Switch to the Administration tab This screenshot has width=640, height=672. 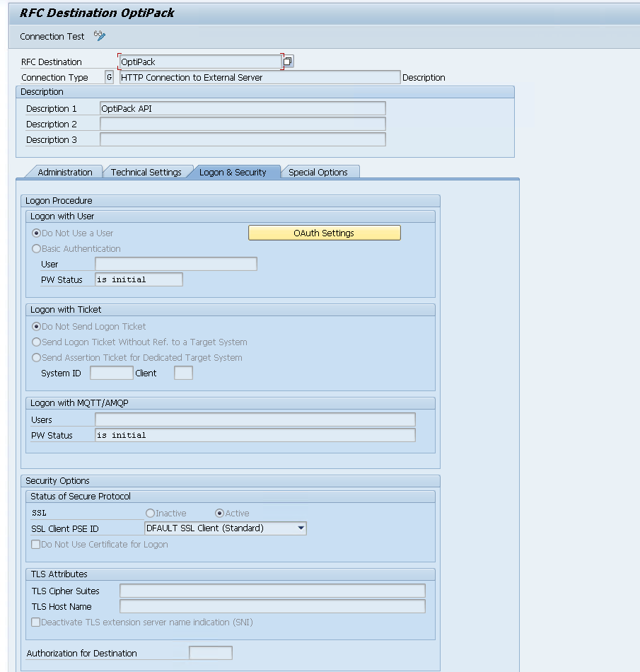64,172
